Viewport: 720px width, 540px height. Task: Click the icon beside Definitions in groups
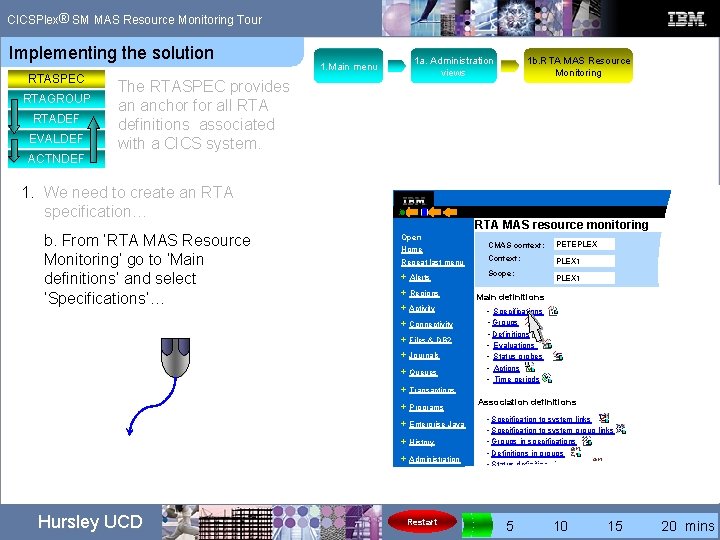pos(576,452)
